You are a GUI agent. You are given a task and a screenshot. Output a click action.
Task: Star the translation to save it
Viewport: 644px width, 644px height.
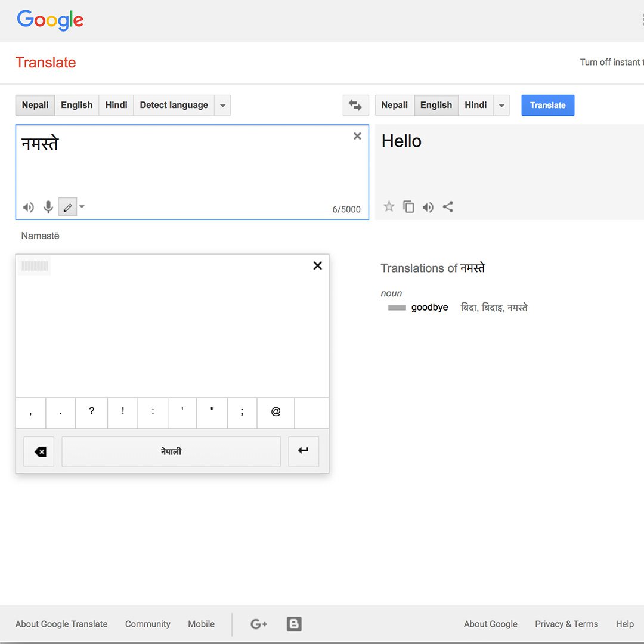[x=389, y=206]
